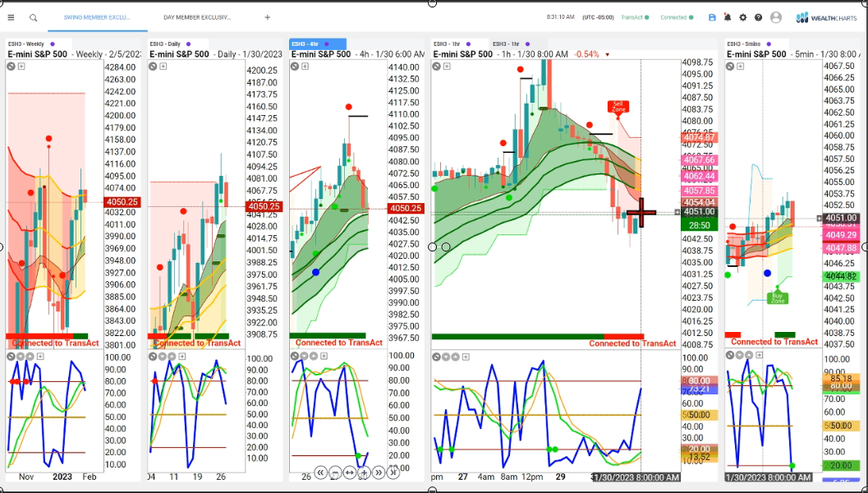
Task: Move 1h oscillator pane down arrow
Action: [446, 357]
